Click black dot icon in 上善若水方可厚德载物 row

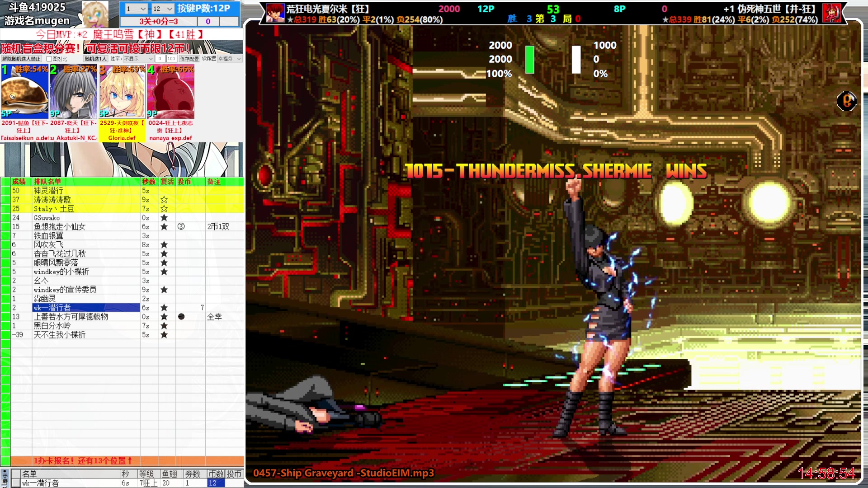tap(181, 317)
